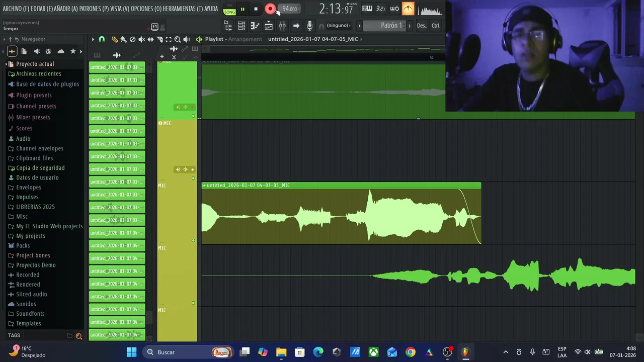This screenshot has height=362, width=644.
Task: Open the AYUDA menu
Action: click(x=211, y=9)
